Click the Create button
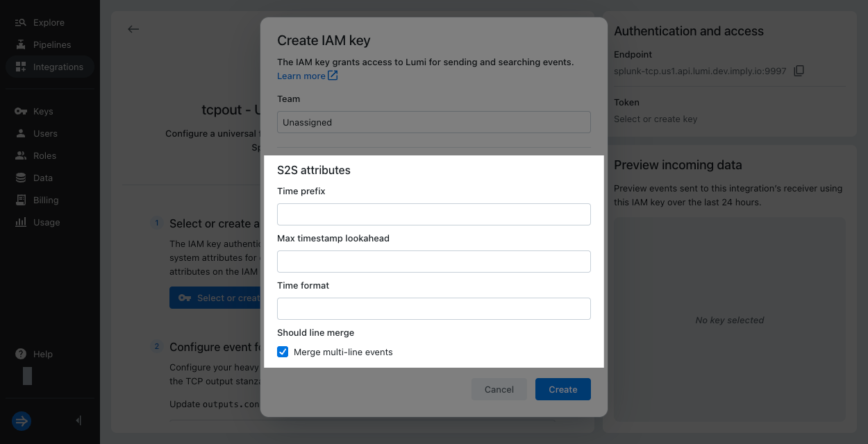The height and width of the screenshot is (444, 868). coord(562,389)
